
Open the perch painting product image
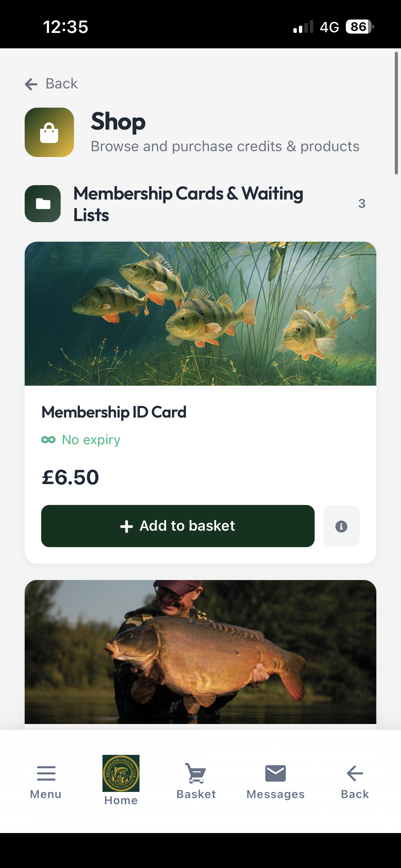tap(200, 314)
